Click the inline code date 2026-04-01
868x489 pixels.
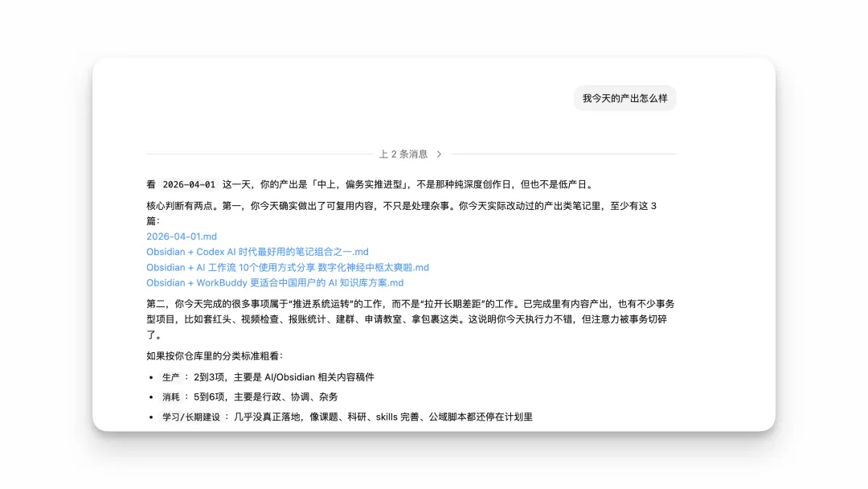[189, 184]
